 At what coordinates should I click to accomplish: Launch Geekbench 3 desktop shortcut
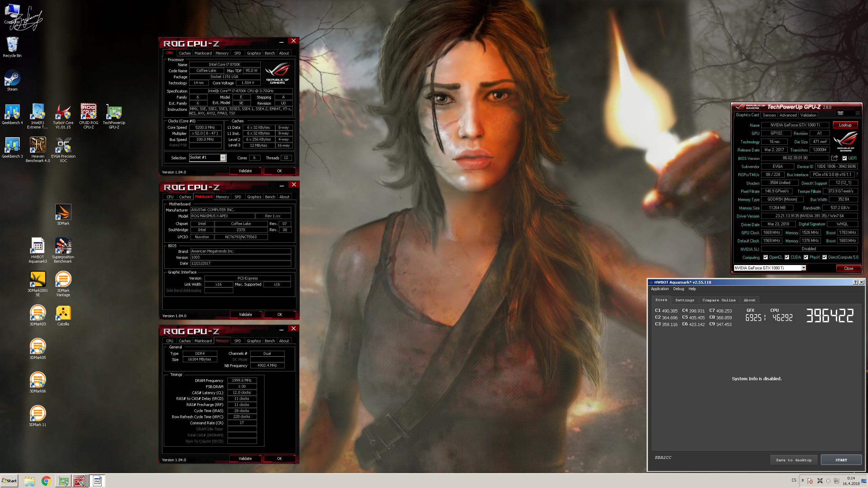(x=12, y=148)
